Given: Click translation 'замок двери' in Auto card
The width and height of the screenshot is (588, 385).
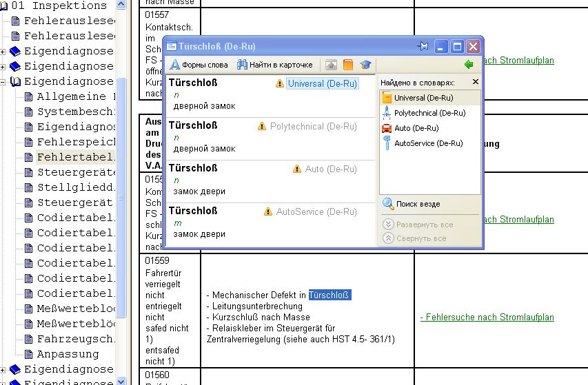Looking at the screenshot, I should (x=199, y=191).
